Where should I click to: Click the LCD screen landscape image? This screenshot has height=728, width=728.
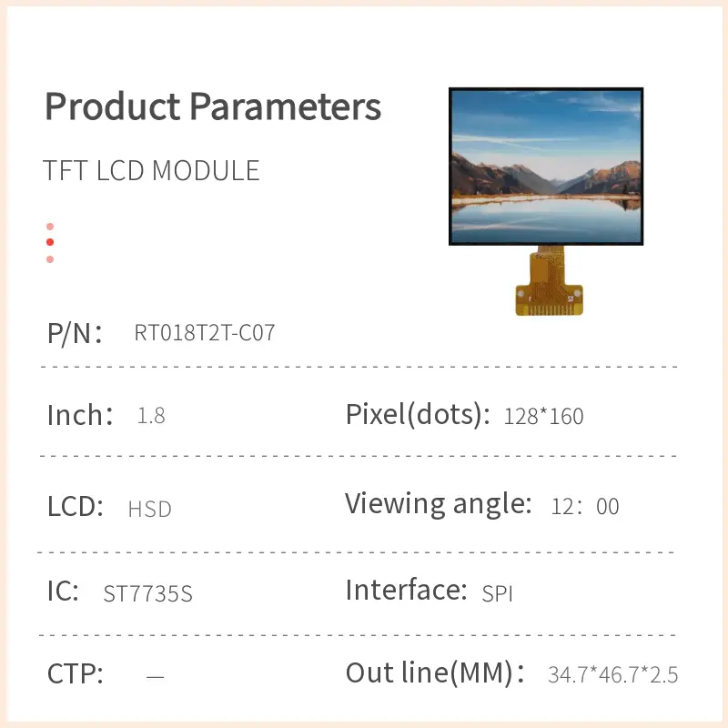point(546,167)
